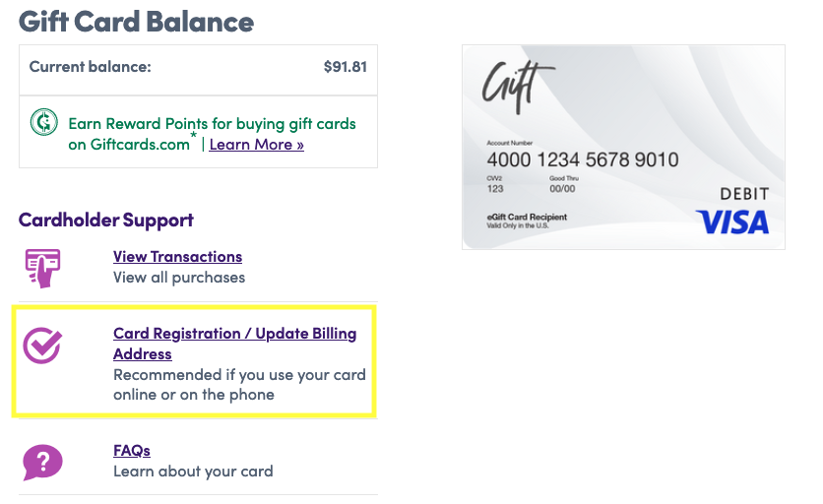Open the View Transactions link

pyautogui.click(x=177, y=257)
